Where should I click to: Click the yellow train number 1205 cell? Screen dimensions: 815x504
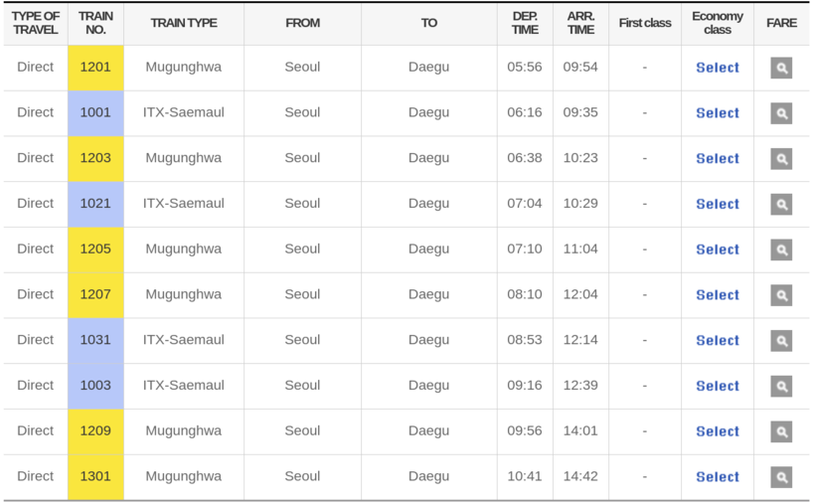pyautogui.click(x=95, y=250)
